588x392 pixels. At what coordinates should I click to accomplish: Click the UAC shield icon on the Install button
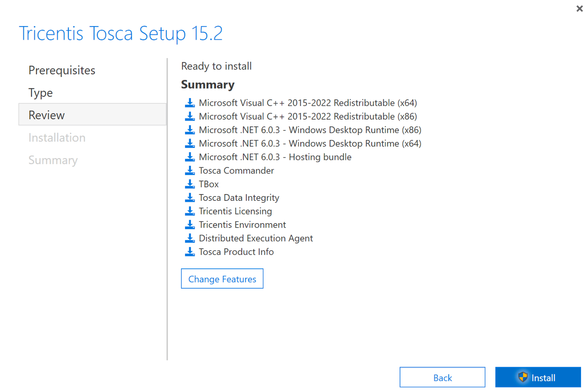[x=523, y=377]
